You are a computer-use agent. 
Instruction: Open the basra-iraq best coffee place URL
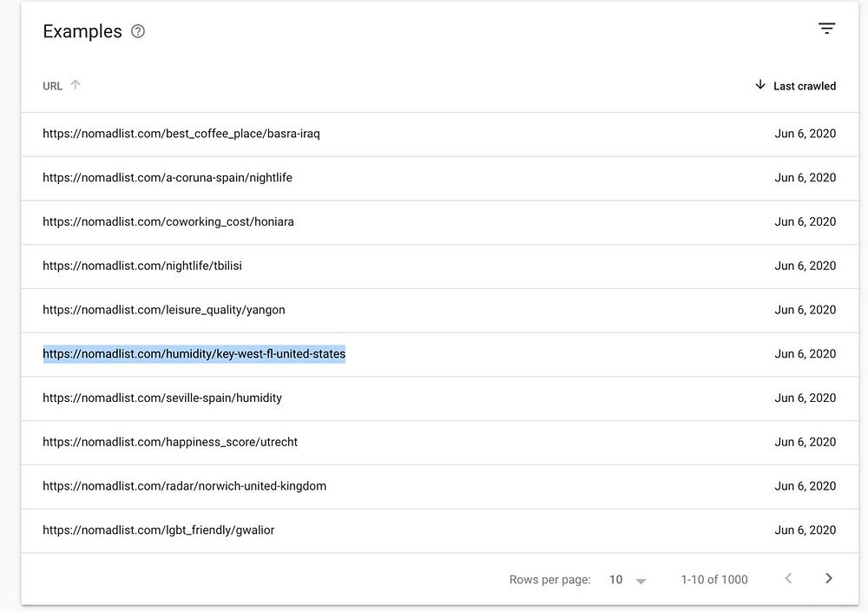181,134
